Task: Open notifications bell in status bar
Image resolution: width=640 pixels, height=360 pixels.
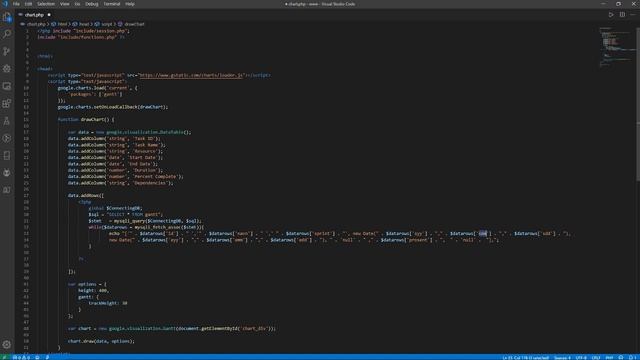Action: [x=632, y=357]
